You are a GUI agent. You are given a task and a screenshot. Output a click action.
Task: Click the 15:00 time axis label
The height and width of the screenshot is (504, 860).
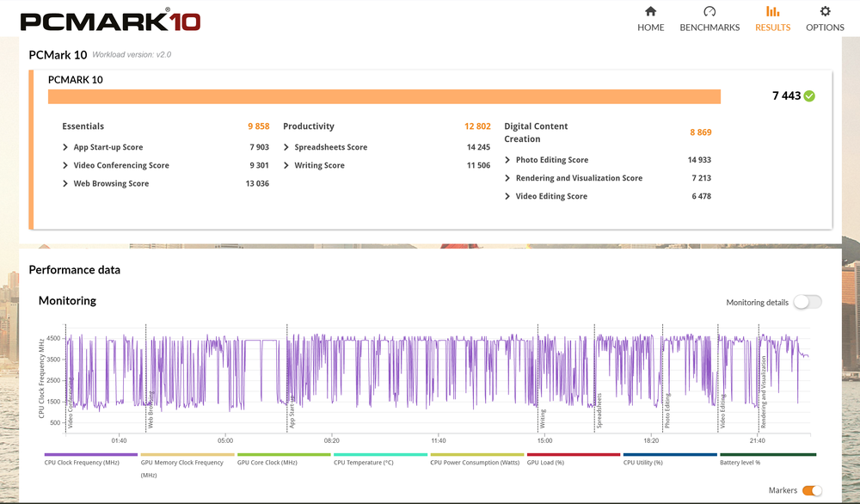(x=544, y=440)
